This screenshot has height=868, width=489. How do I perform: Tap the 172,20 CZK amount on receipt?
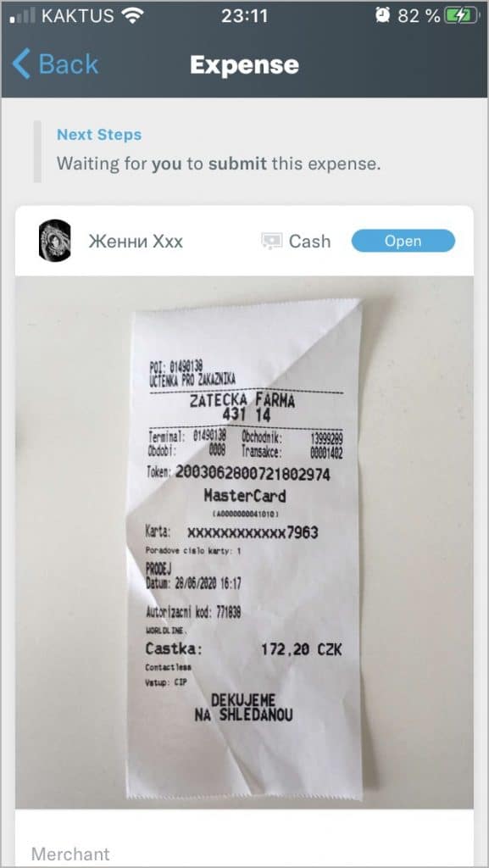302,649
